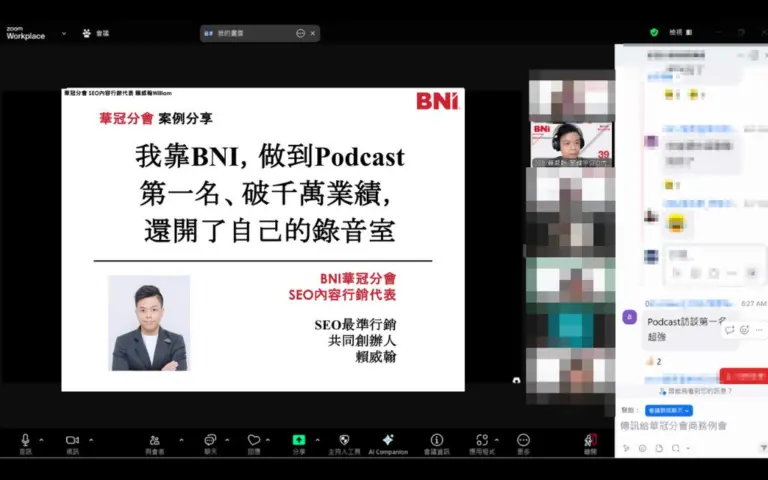Mute the microphone in Zoom toolbar
The height and width of the screenshot is (480, 768).
(25, 440)
